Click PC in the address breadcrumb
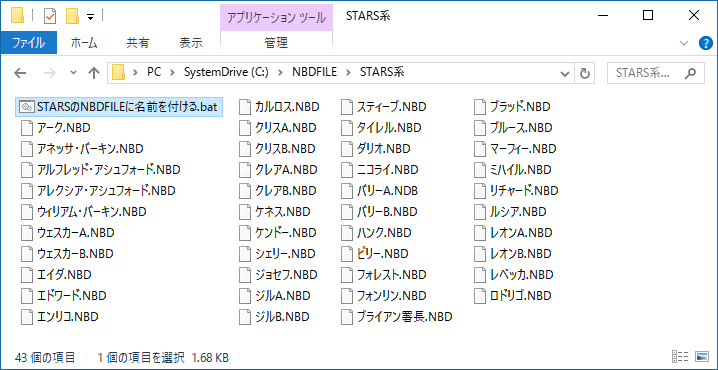The height and width of the screenshot is (370, 718). click(154, 72)
